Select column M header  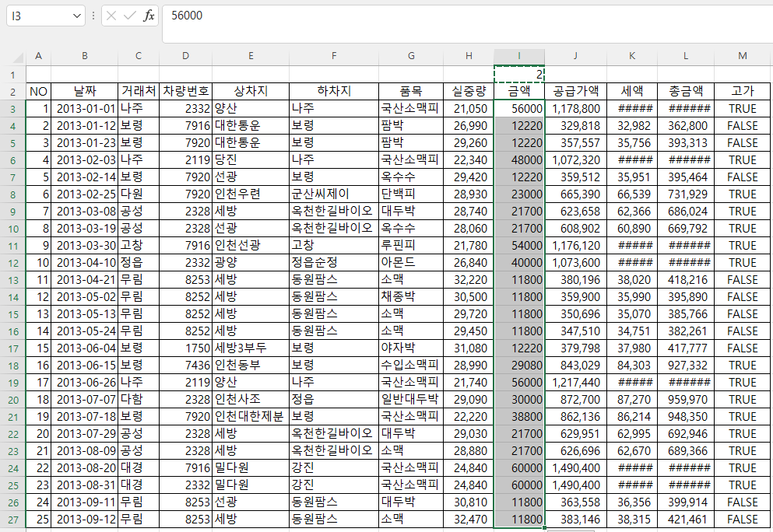point(743,56)
